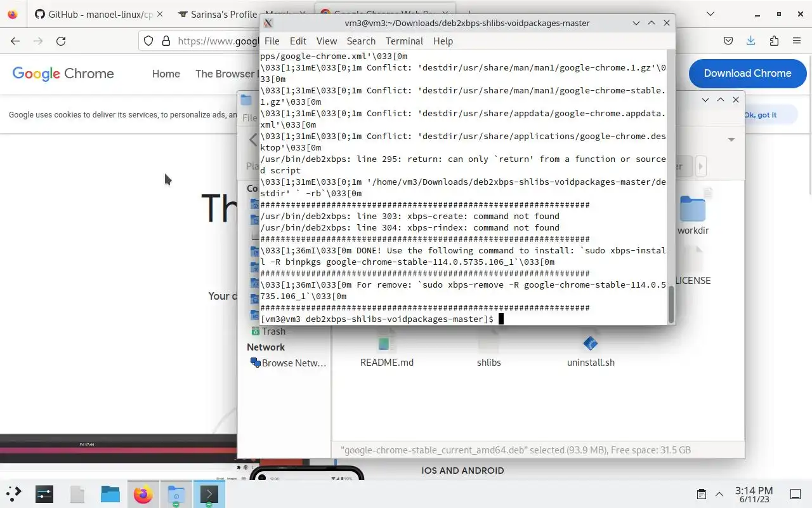Click the Google Chrome logo on the page
Viewport: 812px width, 508px height.
(x=63, y=74)
